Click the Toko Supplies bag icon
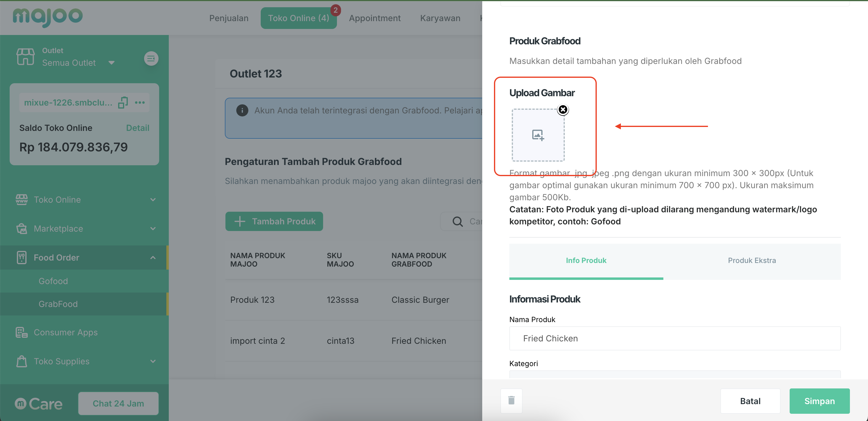 pyautogui.click(x=22, y=361)
